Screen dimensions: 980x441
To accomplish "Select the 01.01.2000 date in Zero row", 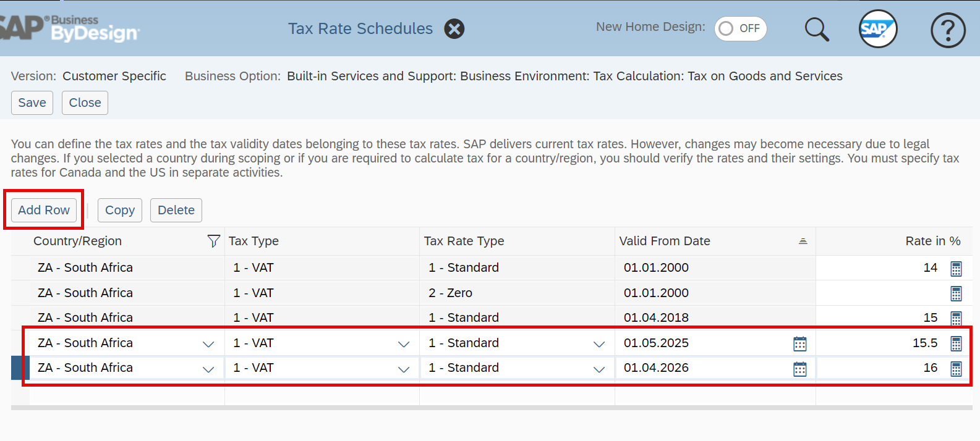I will [x=656, y=293].
